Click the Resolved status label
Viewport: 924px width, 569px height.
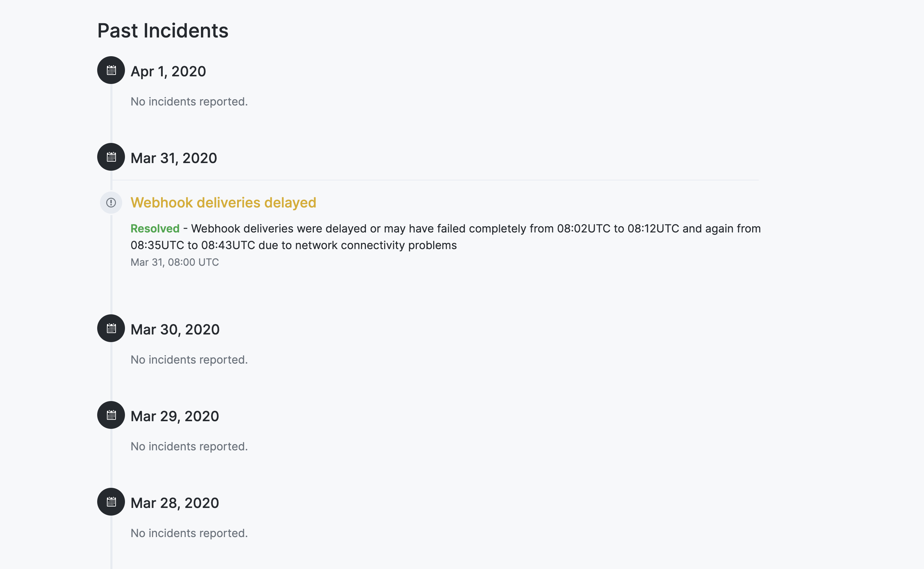point(155,228)
